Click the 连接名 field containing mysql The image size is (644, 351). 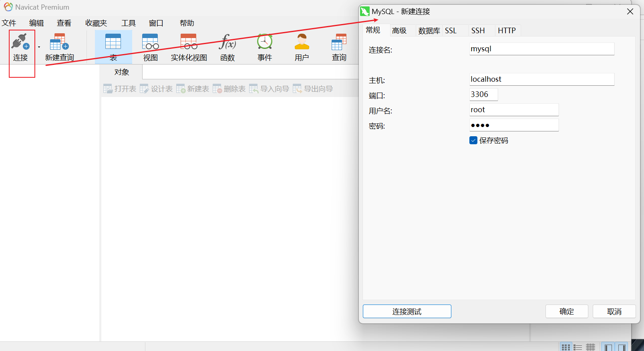(x=542, y=49)
